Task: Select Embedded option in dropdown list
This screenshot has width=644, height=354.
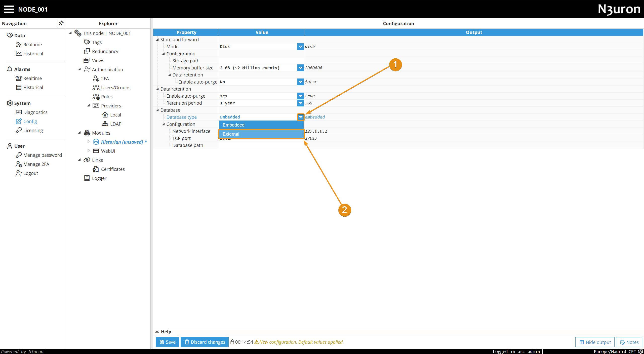Action: coord(261,125)
